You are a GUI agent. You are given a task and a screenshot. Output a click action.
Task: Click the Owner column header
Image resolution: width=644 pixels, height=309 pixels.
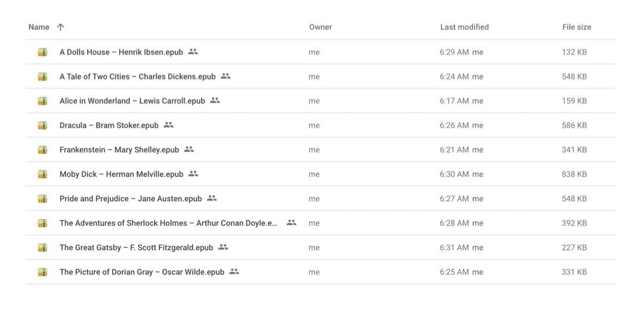320,27
